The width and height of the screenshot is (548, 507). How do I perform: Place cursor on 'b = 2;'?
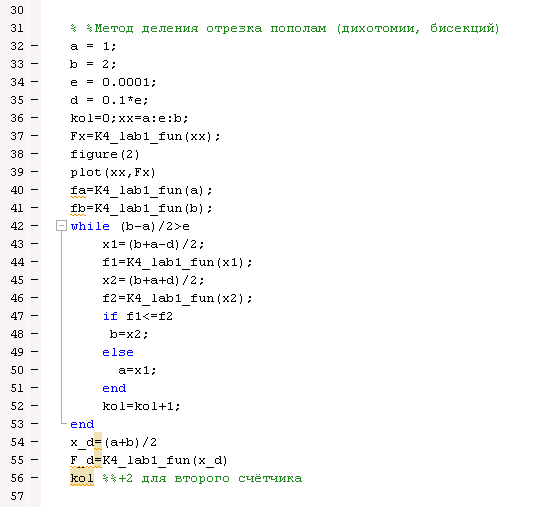pos(93,64)
